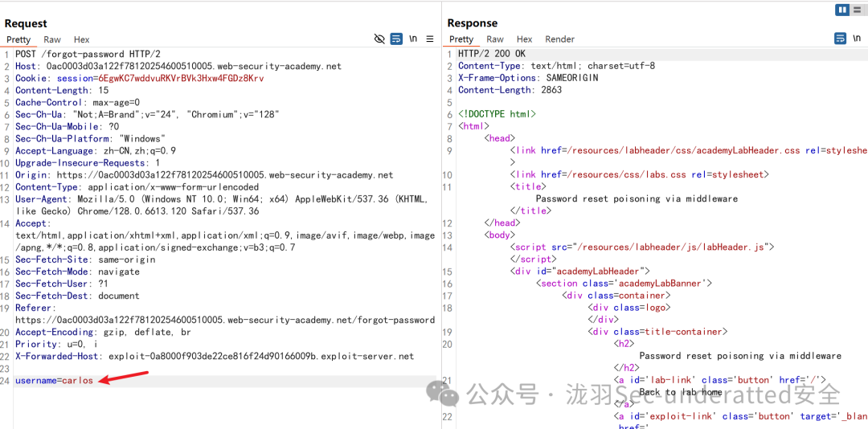868x429 pixels.
Task: Click the Content-Length: 2863 response header
Action: pyautogui.click(x=510, y=90)
